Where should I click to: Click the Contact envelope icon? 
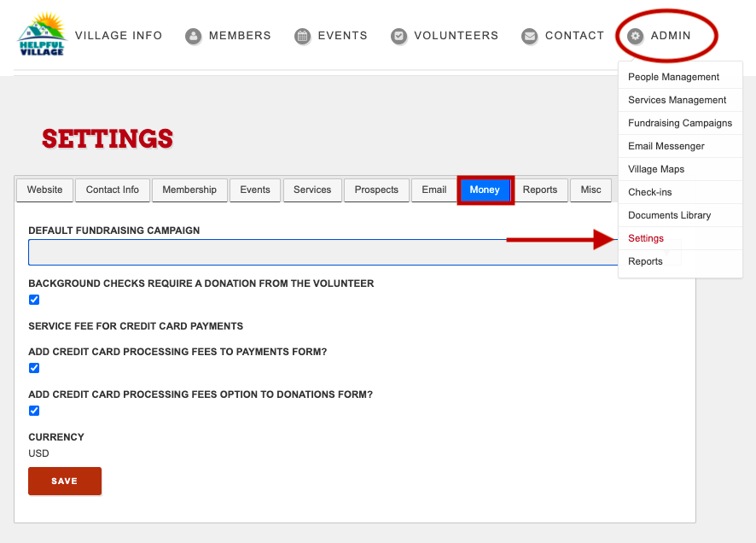pyautogui.click(x=529, y=36)
